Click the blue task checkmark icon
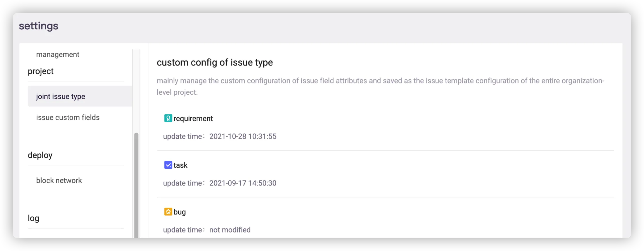 [x=168, y=165]
